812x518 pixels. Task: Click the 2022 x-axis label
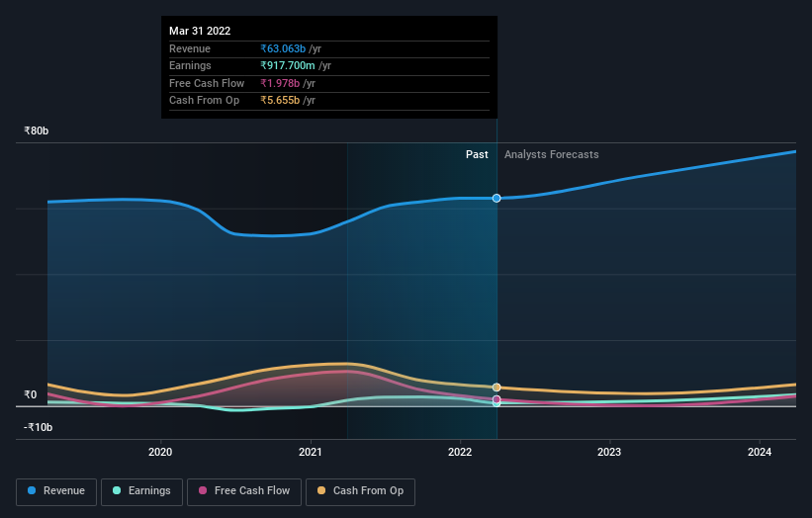(460, 453)
